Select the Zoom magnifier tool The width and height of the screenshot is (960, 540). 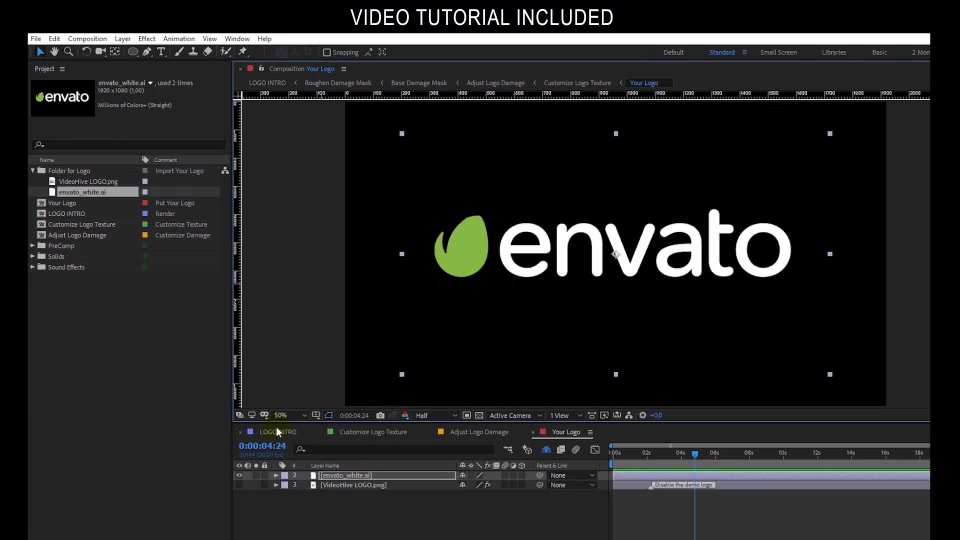pos(69,52)
